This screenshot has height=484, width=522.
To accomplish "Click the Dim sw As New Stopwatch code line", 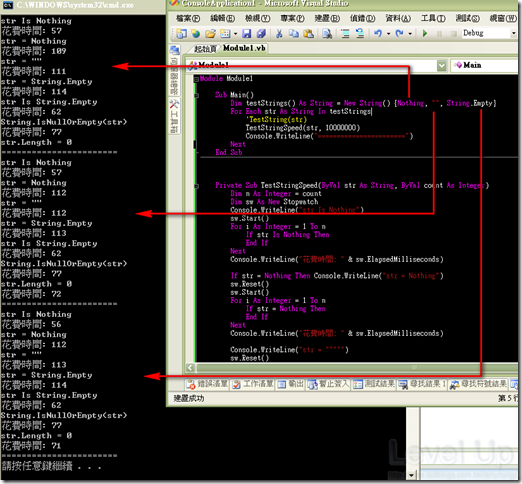I will 274,202.
